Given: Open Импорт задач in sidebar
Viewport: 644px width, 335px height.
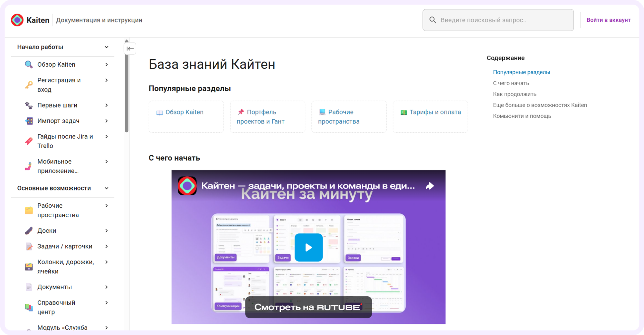Looking at the screenshot, I should pyautogui.click(x=58, y=121).
